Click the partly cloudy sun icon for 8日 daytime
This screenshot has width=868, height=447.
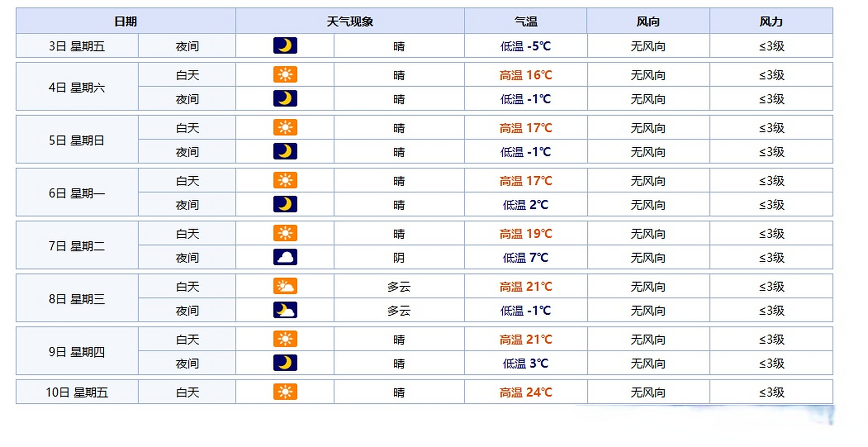(285, 286)
